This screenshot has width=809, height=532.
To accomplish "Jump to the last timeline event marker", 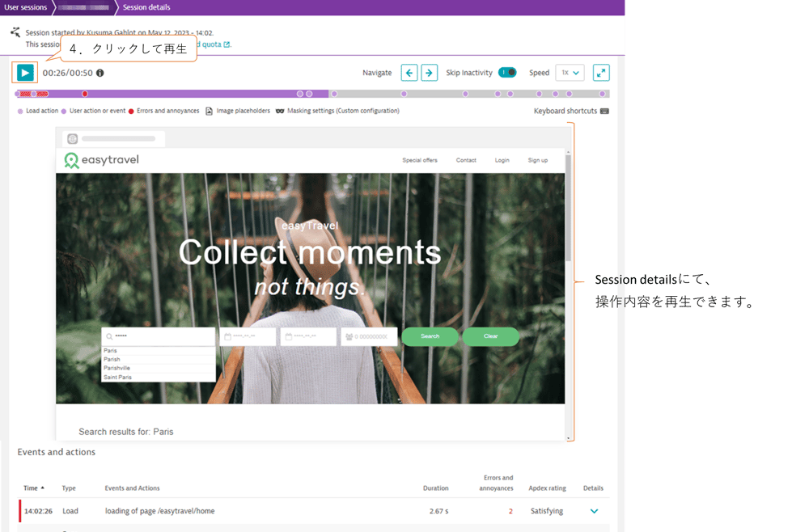I will [602, 94].
